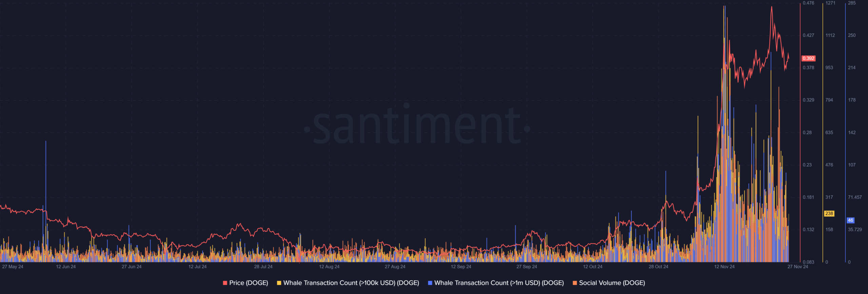Click the 214 axis value

pyautogui.click(x=852, y=67)
